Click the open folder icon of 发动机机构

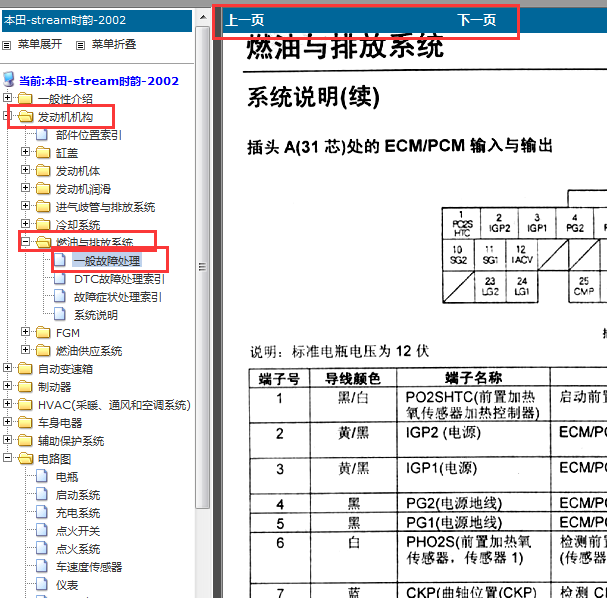pos(26,116)
